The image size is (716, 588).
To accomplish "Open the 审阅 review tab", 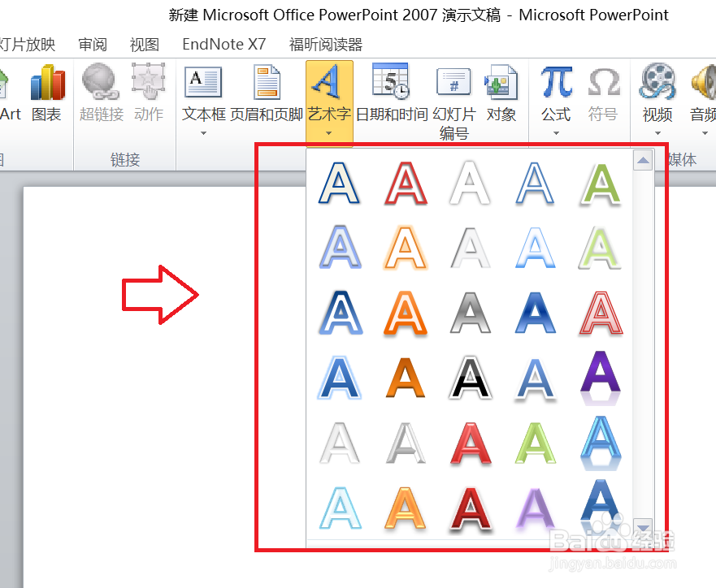I will click(93, 44).
